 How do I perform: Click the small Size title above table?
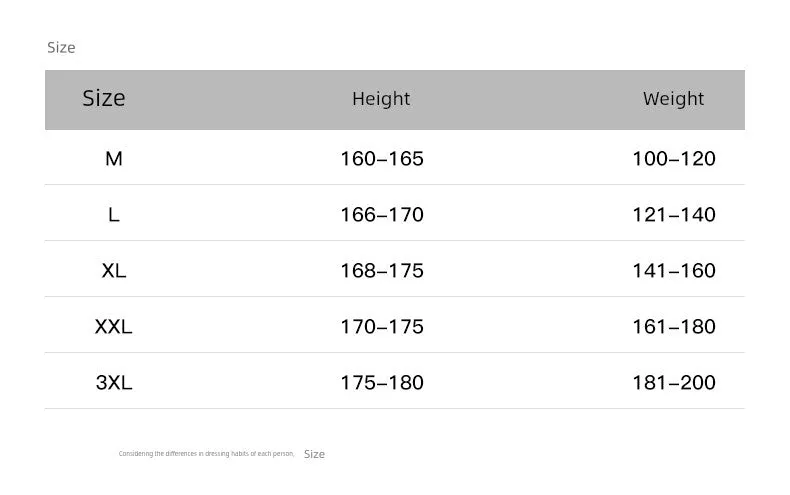pos(61,47)
